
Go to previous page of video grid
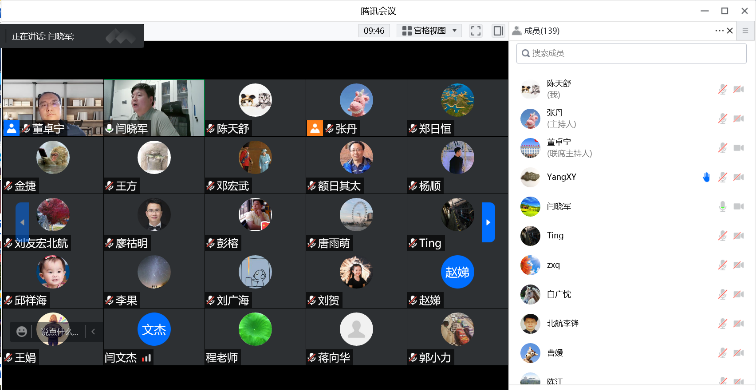click(22, 222)
